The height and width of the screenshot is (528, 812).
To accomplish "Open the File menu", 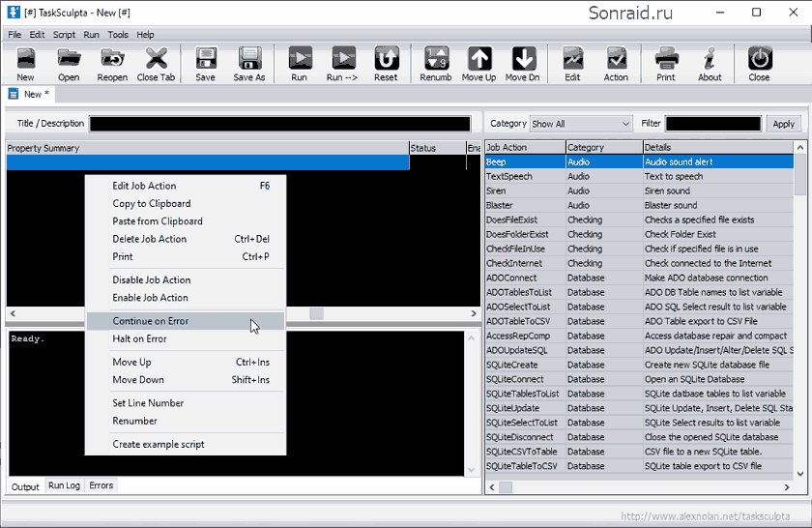I will tap(14, 35).
